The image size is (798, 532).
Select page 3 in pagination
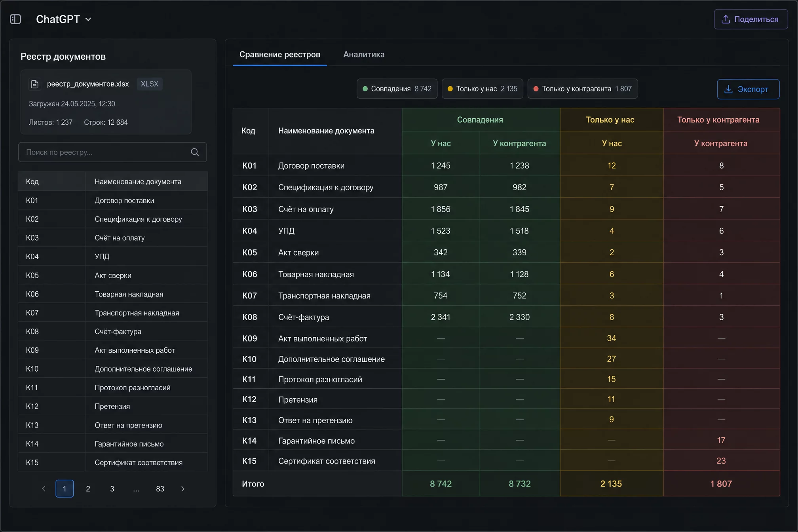pyautogui.click(x=112, y=489)
